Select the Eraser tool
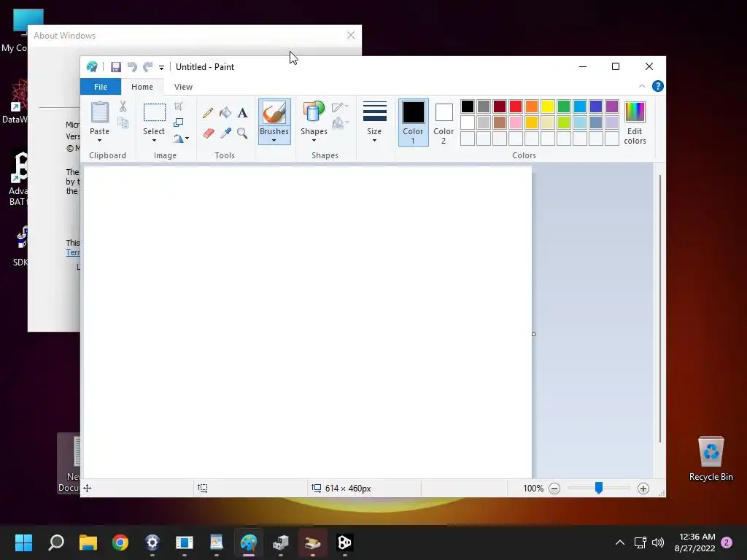Screen dimensions: 747x560 pos(208,133)
